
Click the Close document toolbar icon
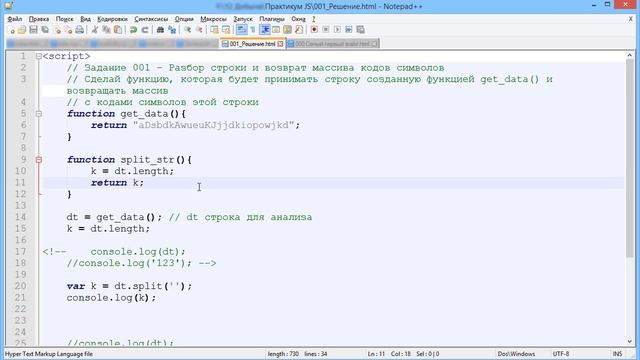click(x=57, y=30)
